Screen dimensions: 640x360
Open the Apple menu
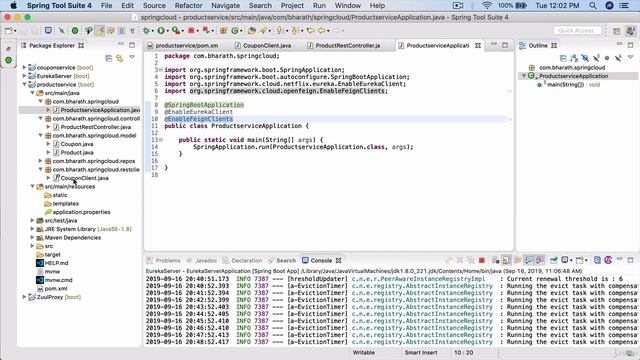click(13, 5)
